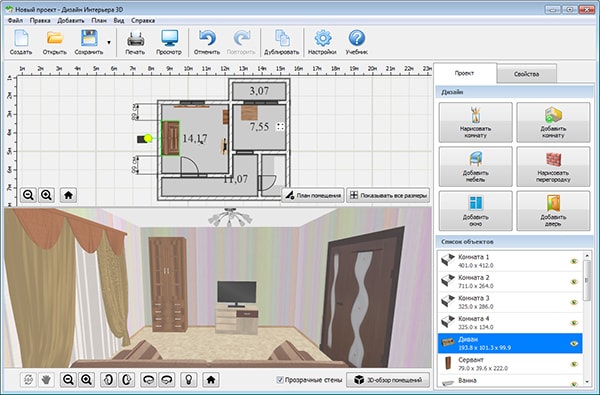Hide Комната 1 using its eye icon

pyautogui.click(x=574, y=261)
